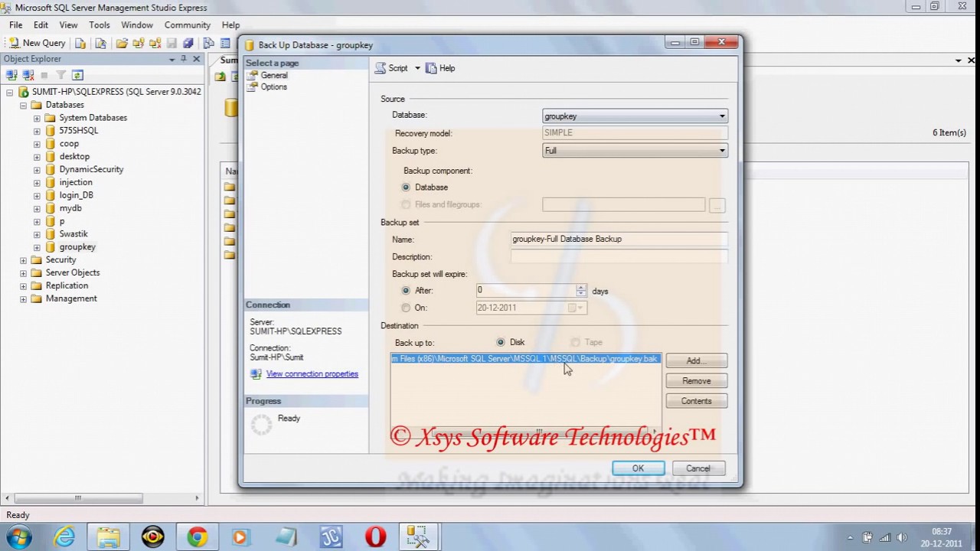980x551 pixels.
Task: Click the Save All toolbar icon
Action: (188, 44)
